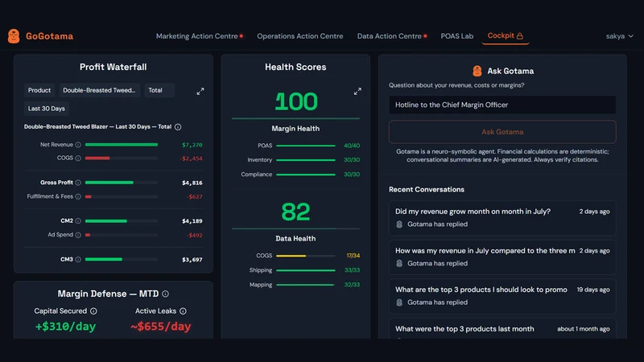The height and width of the screenshot is (362, 644).
Task: Open the top 3 products to promote conversation
Action: point(502,296)
